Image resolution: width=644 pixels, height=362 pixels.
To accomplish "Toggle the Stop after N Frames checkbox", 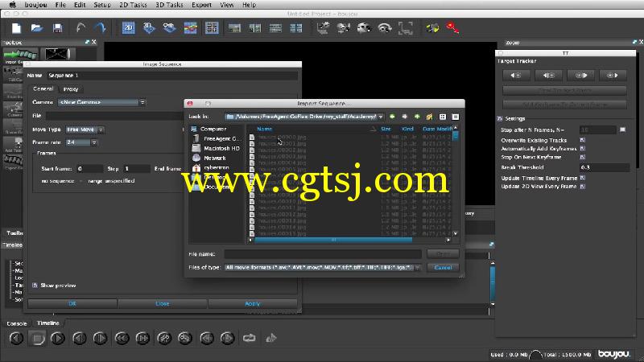I will point(622,130).
